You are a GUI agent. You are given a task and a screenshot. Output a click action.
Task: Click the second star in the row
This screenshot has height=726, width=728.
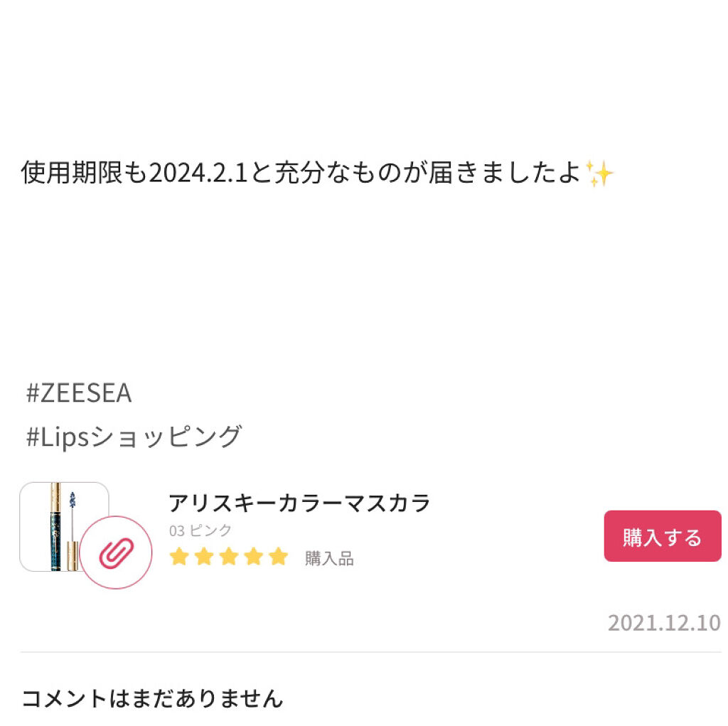tap(203, 557)
